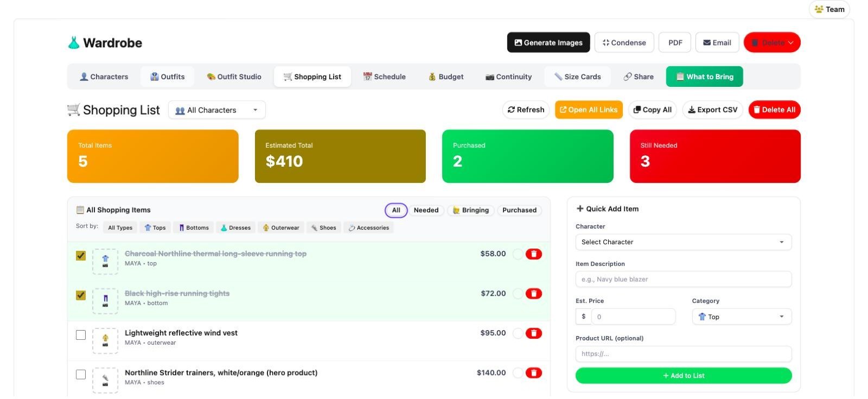Filter by Bottoms type
This screenshot has width=868, height=399.
194,228
